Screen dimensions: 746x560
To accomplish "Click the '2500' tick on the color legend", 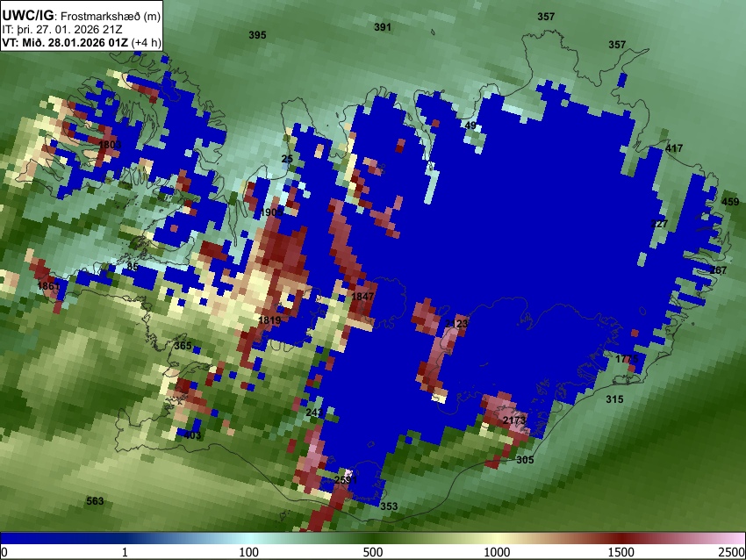I will (733, 552).
